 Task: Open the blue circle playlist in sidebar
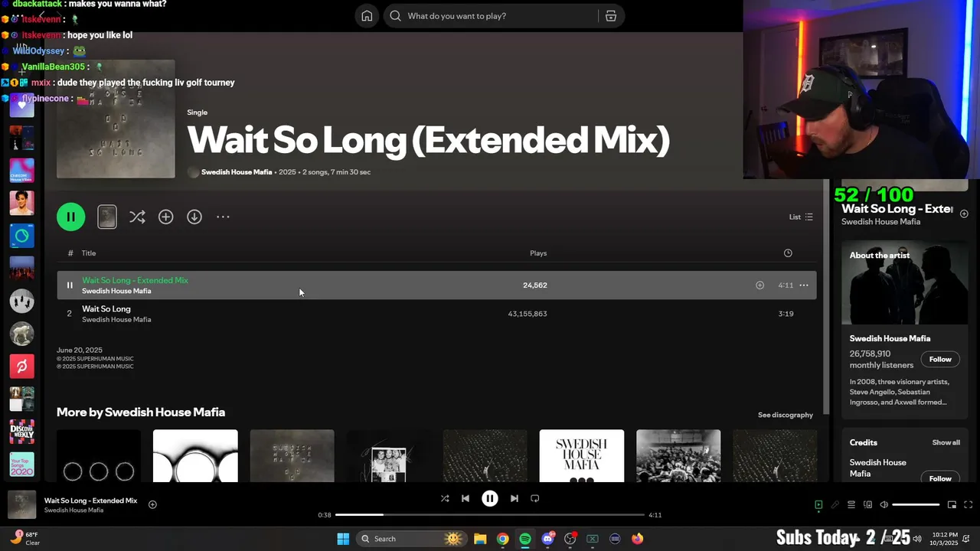pyautogui.click(x=21, y=236)
